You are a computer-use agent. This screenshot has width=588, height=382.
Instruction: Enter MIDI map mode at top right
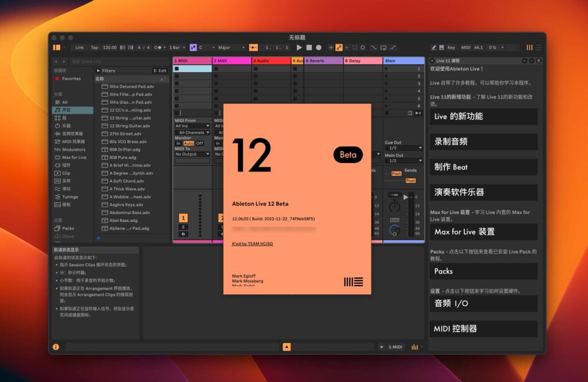tap(466, 47)
